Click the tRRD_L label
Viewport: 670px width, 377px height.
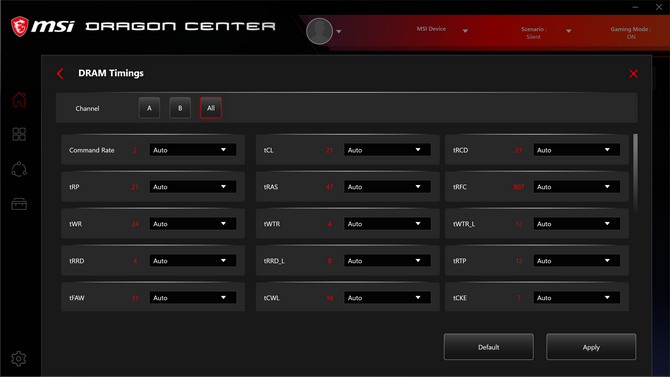pyautogui.click(x=274, y=261)
